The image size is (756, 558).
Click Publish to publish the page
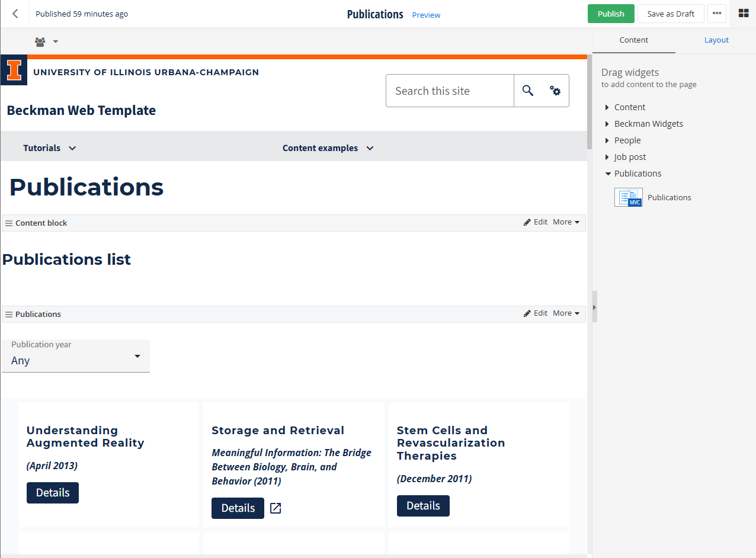pos(611,13)
